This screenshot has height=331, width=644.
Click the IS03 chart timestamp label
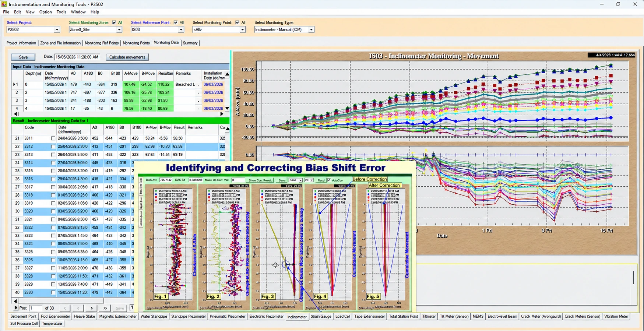[612, 55]
